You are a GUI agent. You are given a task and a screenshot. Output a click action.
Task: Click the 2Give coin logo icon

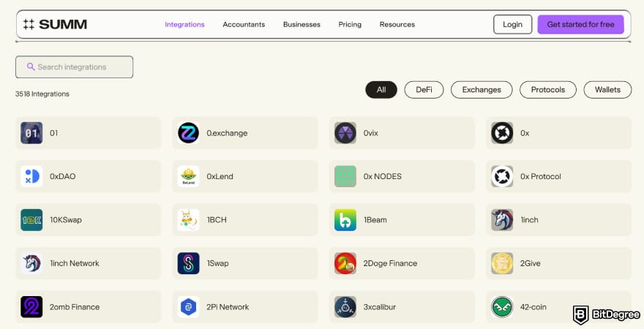502,263
